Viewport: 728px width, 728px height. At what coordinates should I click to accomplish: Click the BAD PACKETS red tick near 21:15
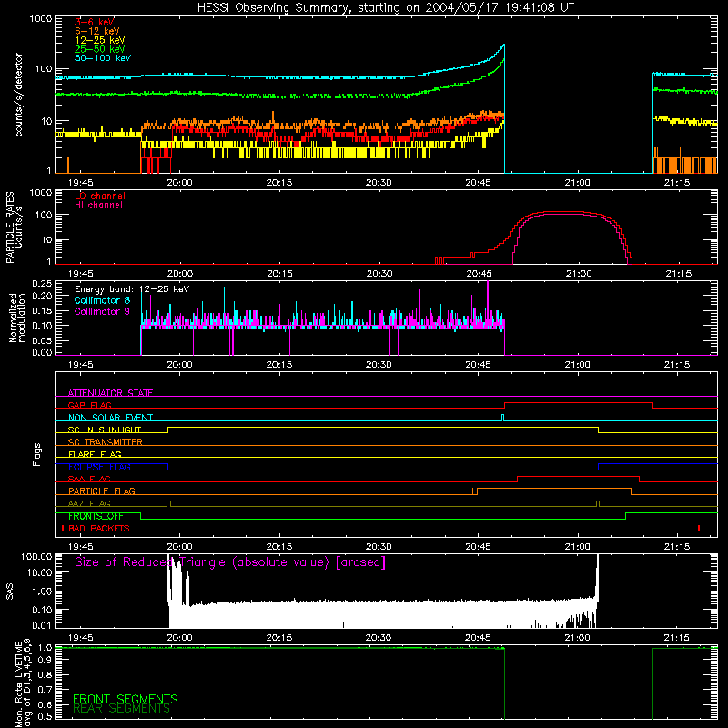coord(699,528)
